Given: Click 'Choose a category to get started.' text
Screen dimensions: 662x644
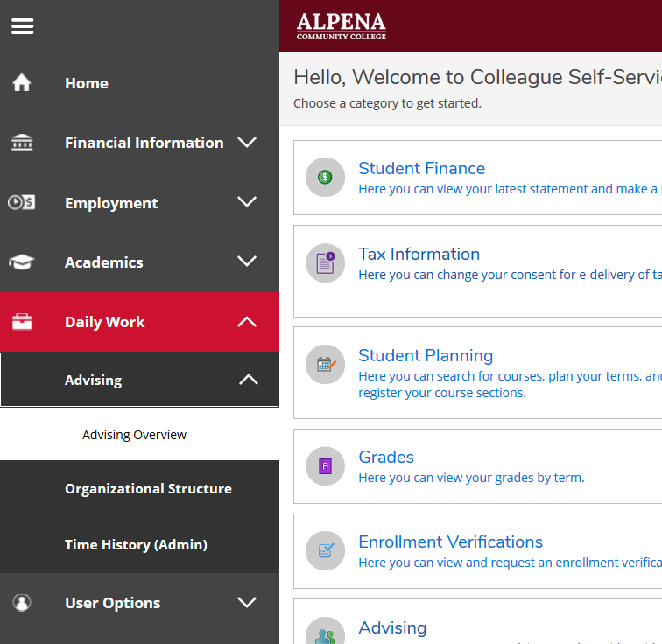Looking at the screenshot, I should tap(387, 103).
